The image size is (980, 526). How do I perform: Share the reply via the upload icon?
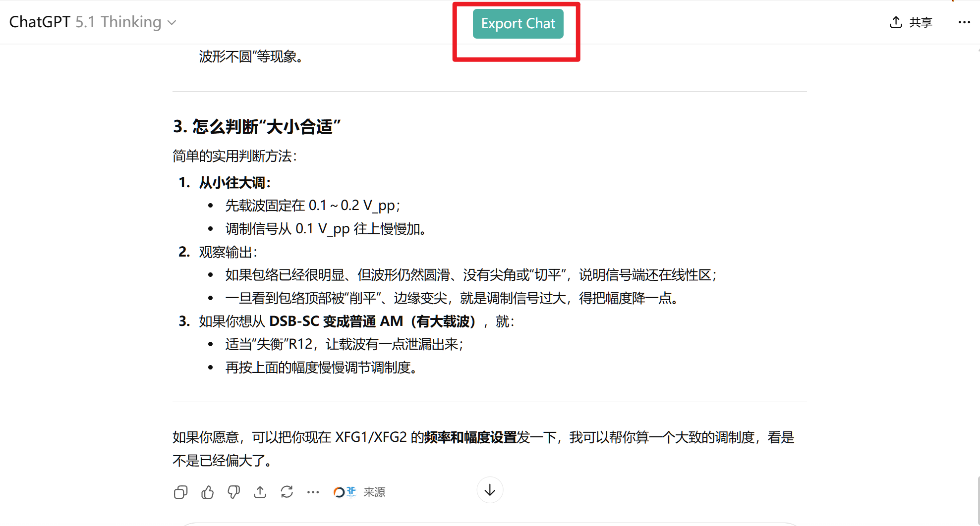[x=260, y=492]
